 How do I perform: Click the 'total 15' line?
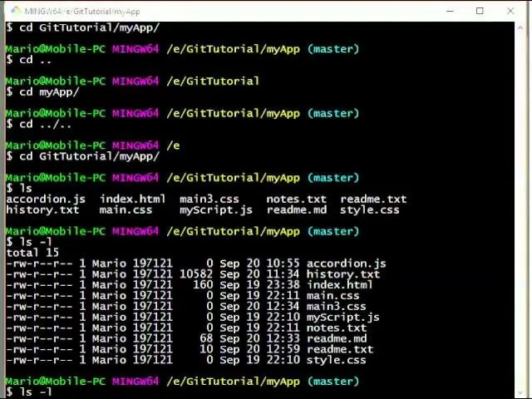pyautogui.click(x=32, y=253)
